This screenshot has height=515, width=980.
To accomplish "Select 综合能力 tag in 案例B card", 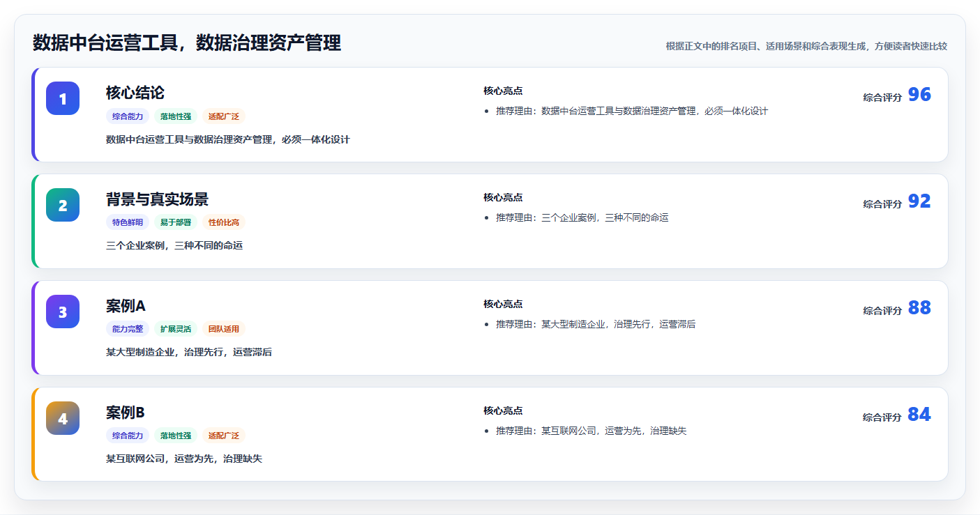I will 128,436.
